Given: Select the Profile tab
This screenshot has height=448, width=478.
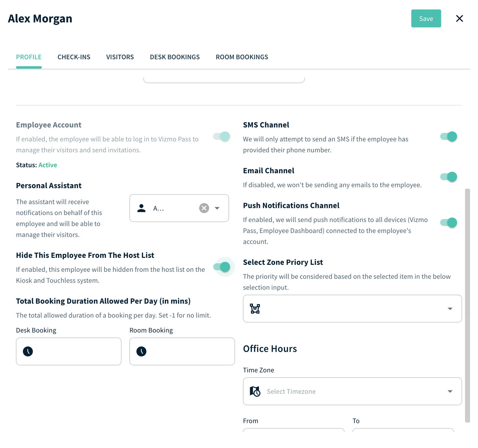Looking at the screenshot, I should click(29, 57).
